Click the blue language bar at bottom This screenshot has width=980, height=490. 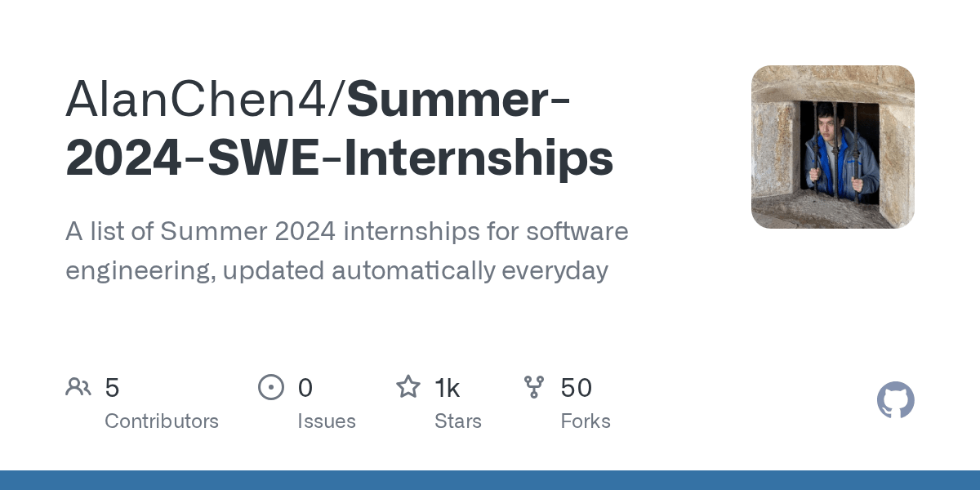(x=490, y=480)
